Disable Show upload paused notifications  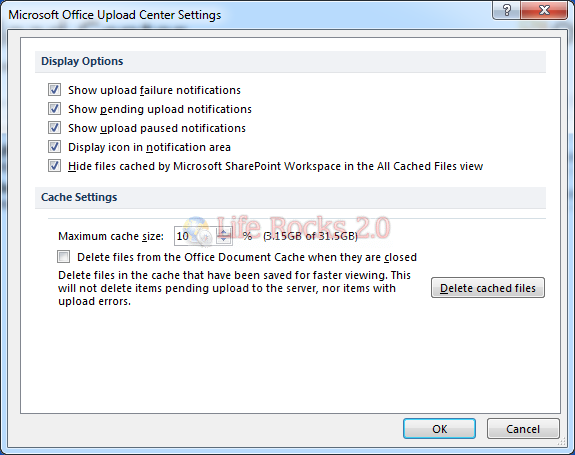[55, 128]
